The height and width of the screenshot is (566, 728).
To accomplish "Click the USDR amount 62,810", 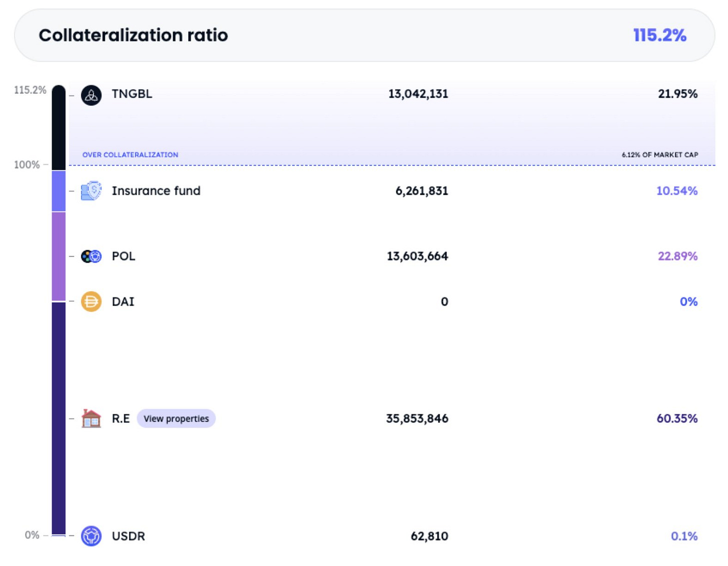I will click(429, 536).
